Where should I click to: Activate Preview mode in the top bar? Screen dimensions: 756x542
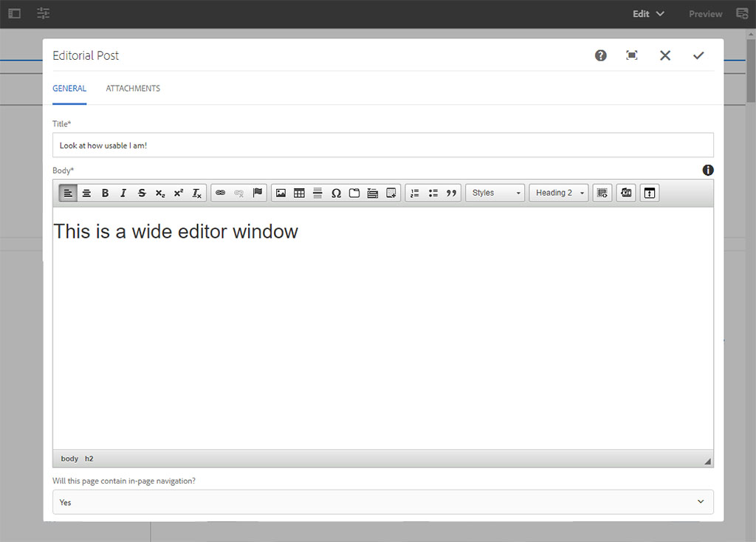(704, 13)
